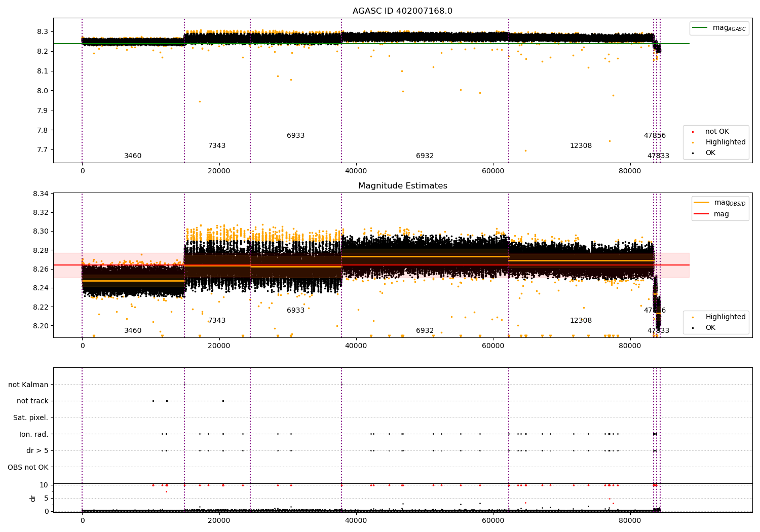Click the 8.22 y-axis tick label
Image resolution: width=760 pixels, height=532 pixels.
pos(41,307)
